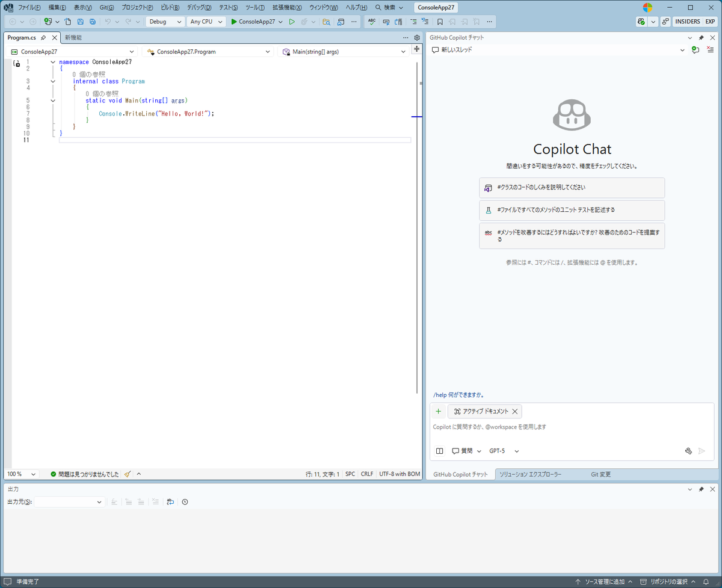Image resolution: width=722 pixels, height=588 pixels.
Task: Click 問題は見つかりませんでした in the status bar
Action: [x=88, y=474]
